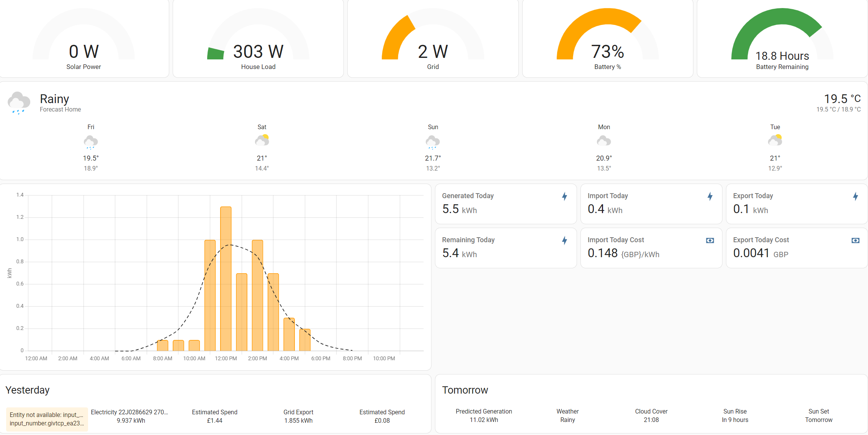Image resolution: width=868 pixels, height=435 pixels.
Task: Open the Grid Export 1.855 kWh entry
Action: [x=298, y=416]
